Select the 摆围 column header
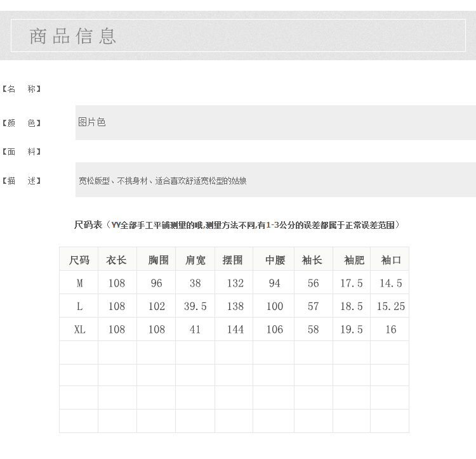The height and width of the screenshot is (459, 476). (x=233, y=260)
